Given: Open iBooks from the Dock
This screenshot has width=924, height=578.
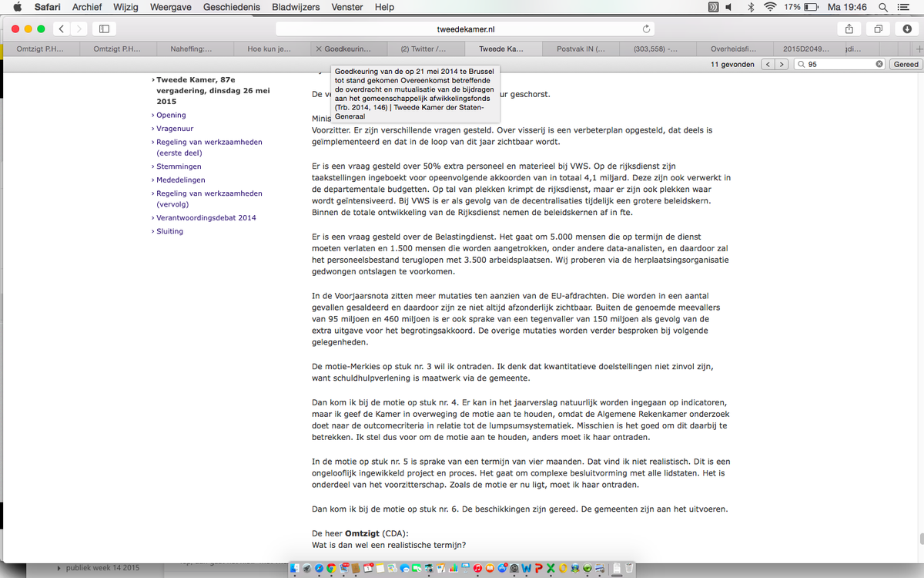Looking at the screenshot, I should pos(490,568).
